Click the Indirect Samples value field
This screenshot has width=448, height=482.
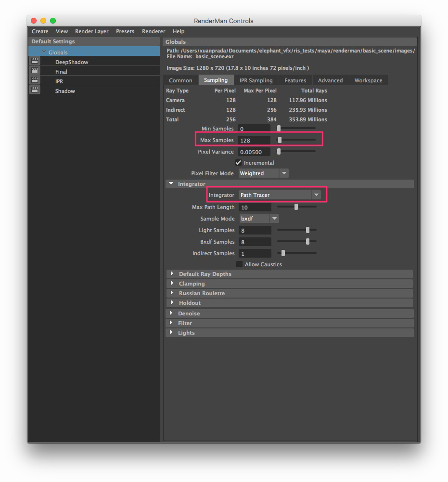coord(255,254)
